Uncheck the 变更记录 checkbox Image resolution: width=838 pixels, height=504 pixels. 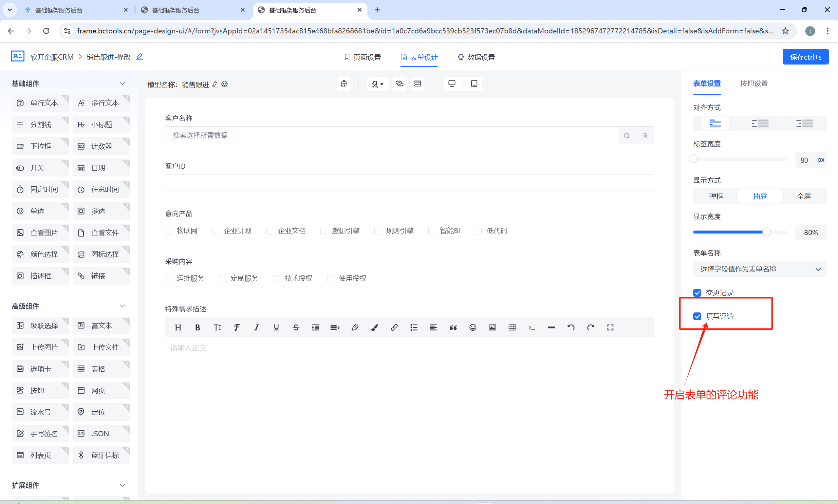(x=697, y=293)
